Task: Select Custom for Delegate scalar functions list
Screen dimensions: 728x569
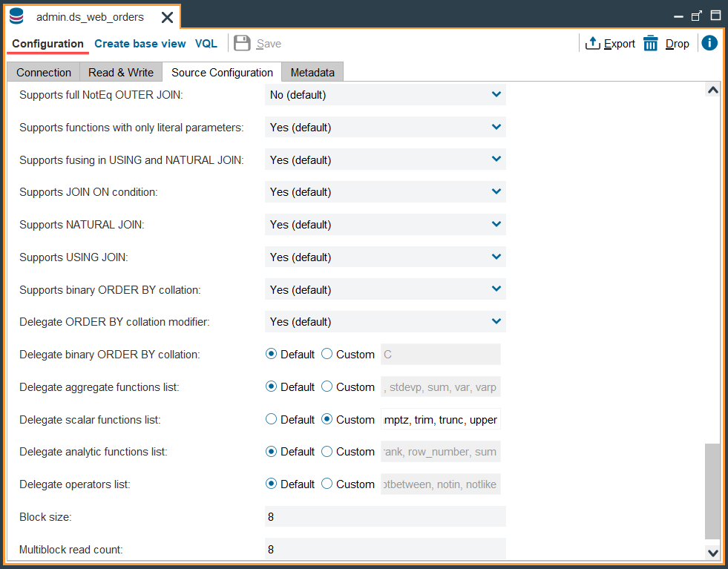Action: (327, 419)
